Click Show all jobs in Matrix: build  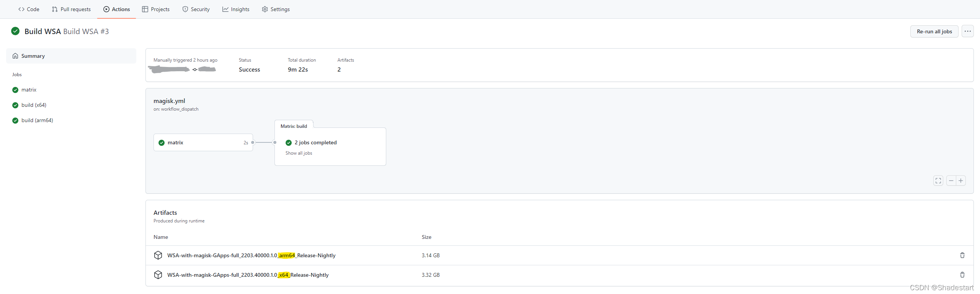pos(299,153)
